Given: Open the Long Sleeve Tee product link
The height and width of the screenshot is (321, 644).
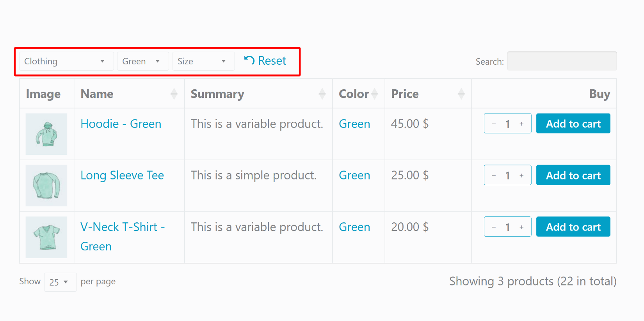Looking at the screenshot, I should pos(122,175).
